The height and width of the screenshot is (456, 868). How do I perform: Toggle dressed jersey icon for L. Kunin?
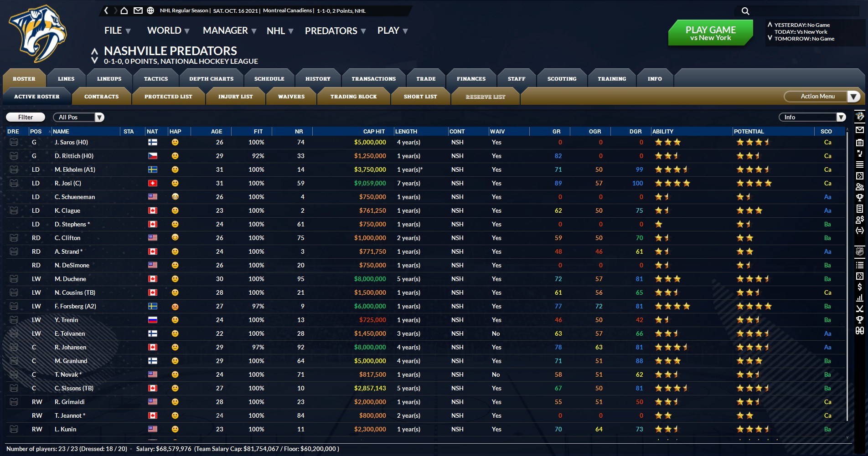pos(14,429)
